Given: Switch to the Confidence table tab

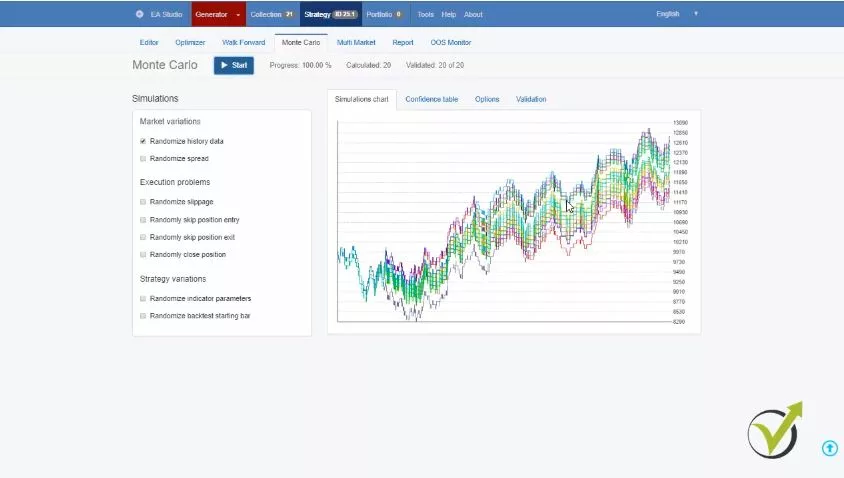Looking at the screenshot, I should tap(431, 99).
